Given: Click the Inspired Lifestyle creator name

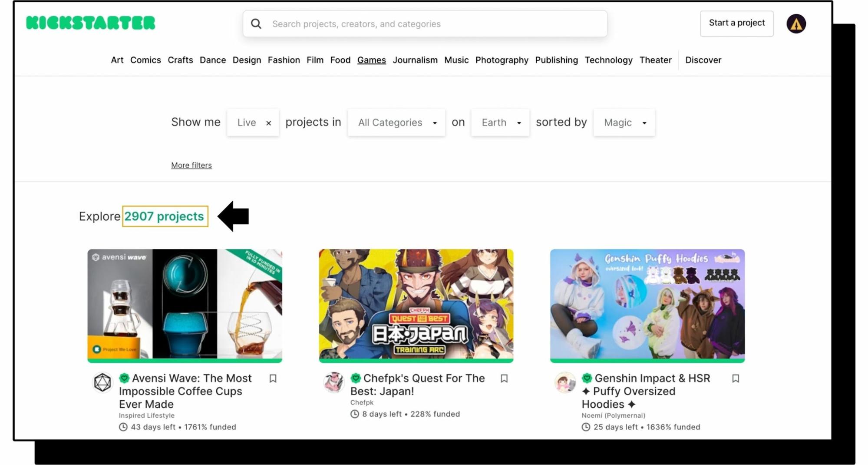Looking at the screenshot, I should (147, 415).
